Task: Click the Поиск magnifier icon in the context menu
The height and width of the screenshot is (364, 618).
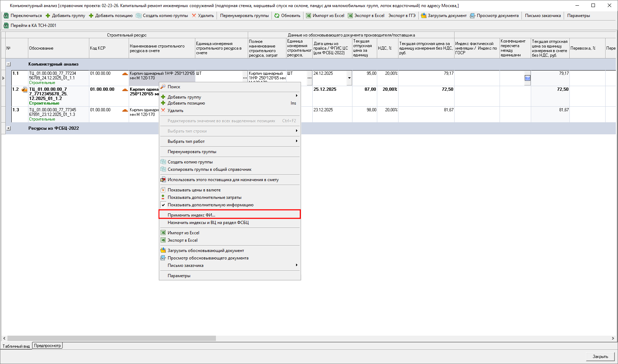Action: point(163,86)
